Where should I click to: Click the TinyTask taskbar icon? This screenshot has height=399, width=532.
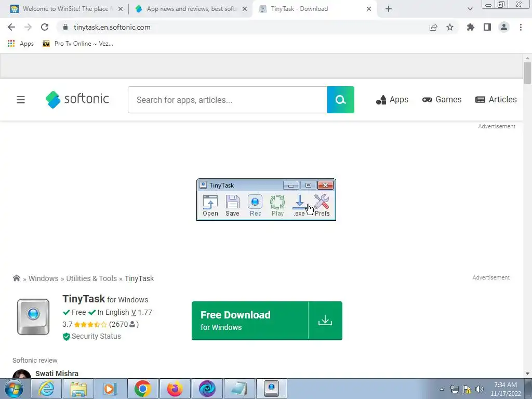(271, 389)
